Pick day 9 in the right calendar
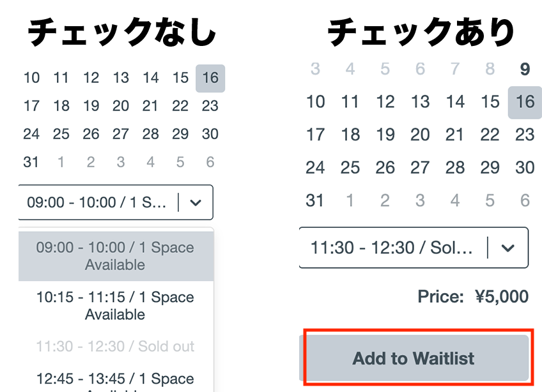This screenshot has width=542, height=392. pos(525,69)
